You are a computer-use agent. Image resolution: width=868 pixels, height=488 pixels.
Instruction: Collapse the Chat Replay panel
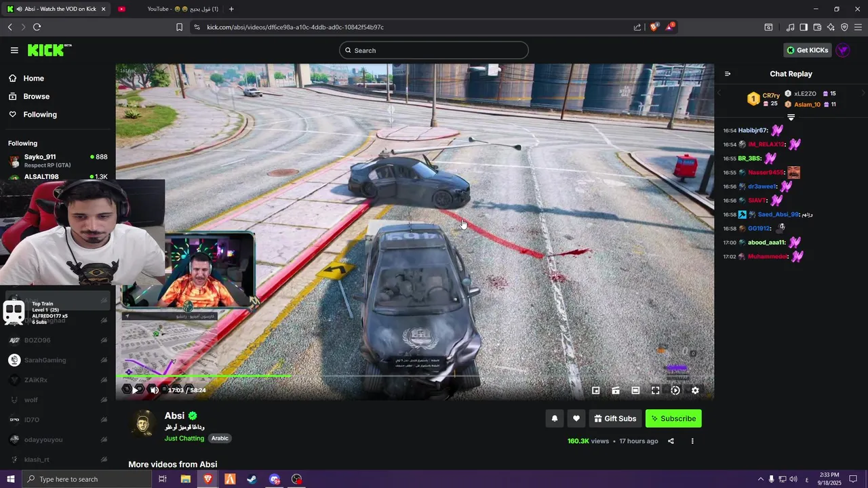pos(728,74)
